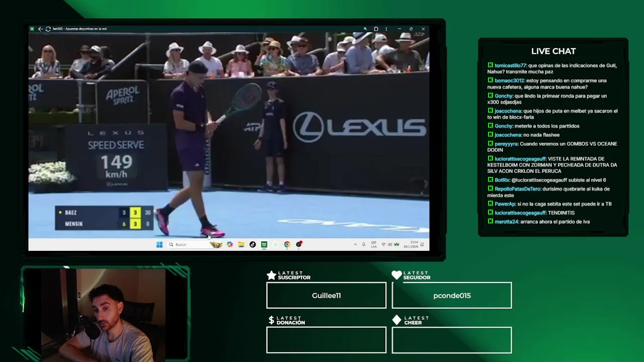Click username BotRix in live chat

[502, 180]
